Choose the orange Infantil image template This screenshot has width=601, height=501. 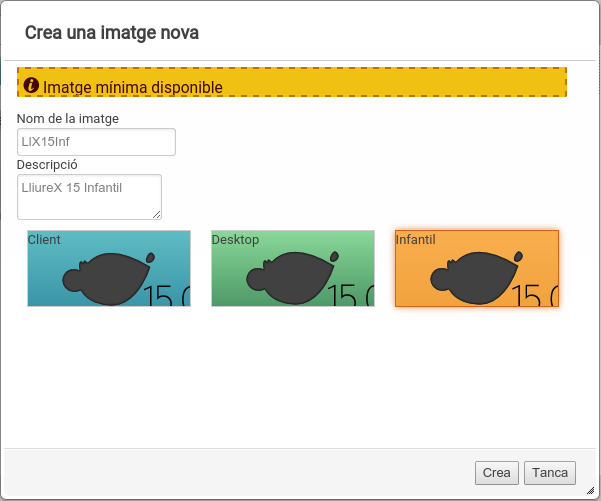[x=476, y=268]
